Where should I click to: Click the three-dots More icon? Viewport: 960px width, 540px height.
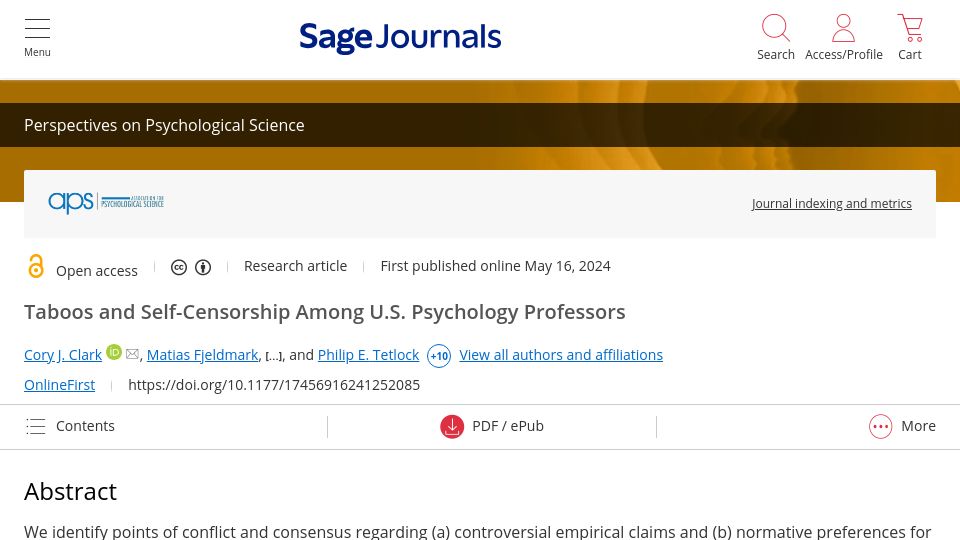[x=880, y=427]
